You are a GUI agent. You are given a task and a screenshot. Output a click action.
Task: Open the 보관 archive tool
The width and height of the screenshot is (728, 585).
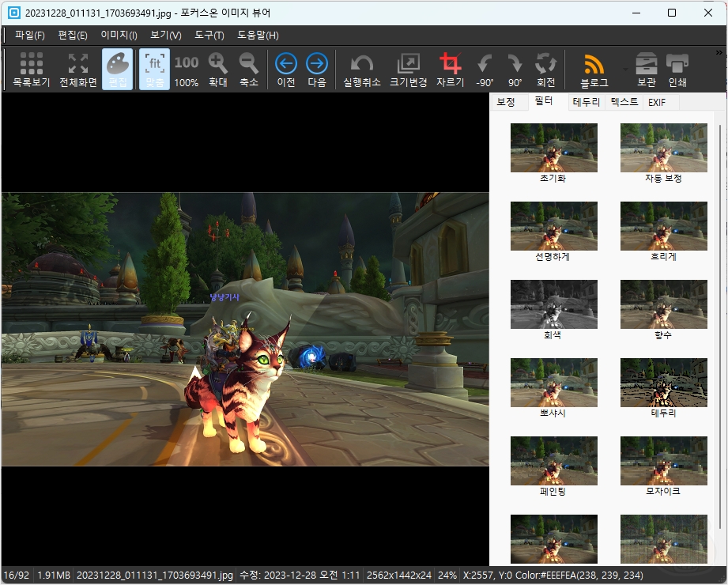click(647, 70)
